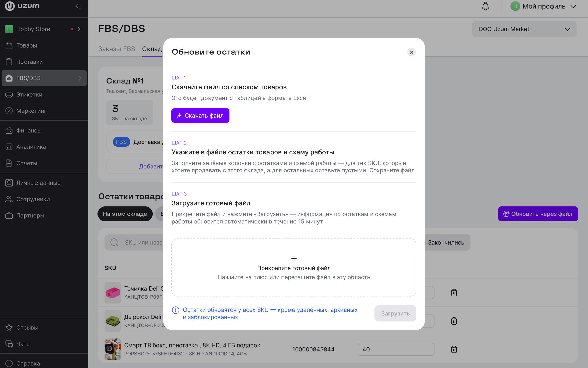Click the Обновить через файл button
This screenshot has width=588, height=368.
pyautogui.click(x=538, y=214)
